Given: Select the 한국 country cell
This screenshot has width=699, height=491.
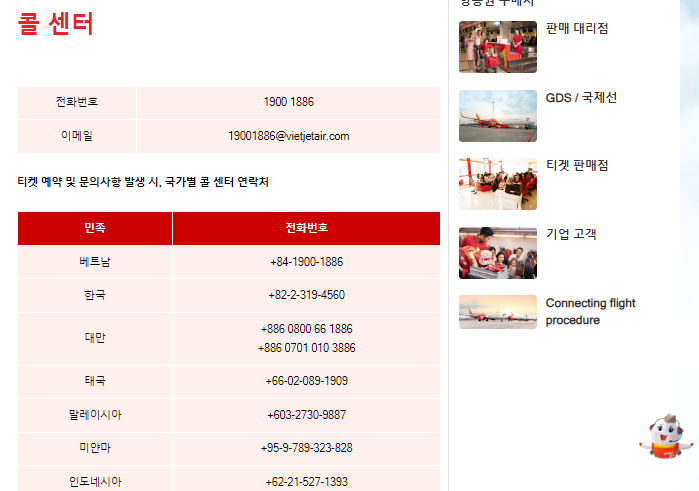Looking at the screenshot, I should tap(95, 295).
